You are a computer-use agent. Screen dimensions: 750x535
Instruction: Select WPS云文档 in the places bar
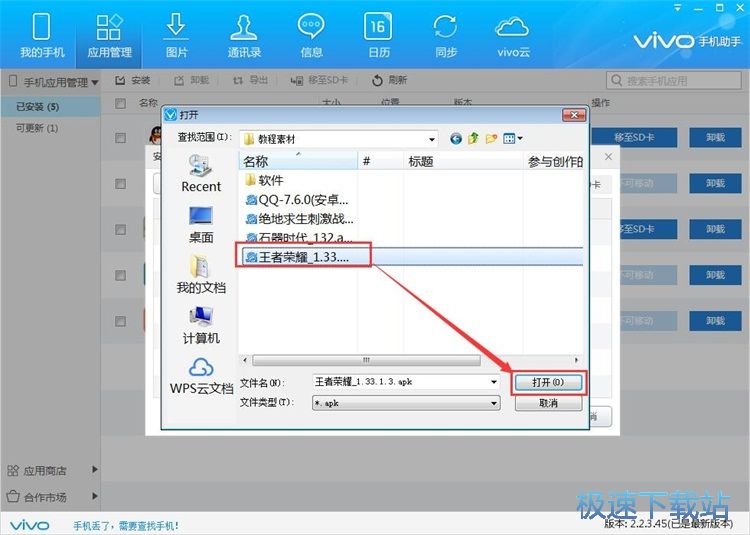coord(201,376)
